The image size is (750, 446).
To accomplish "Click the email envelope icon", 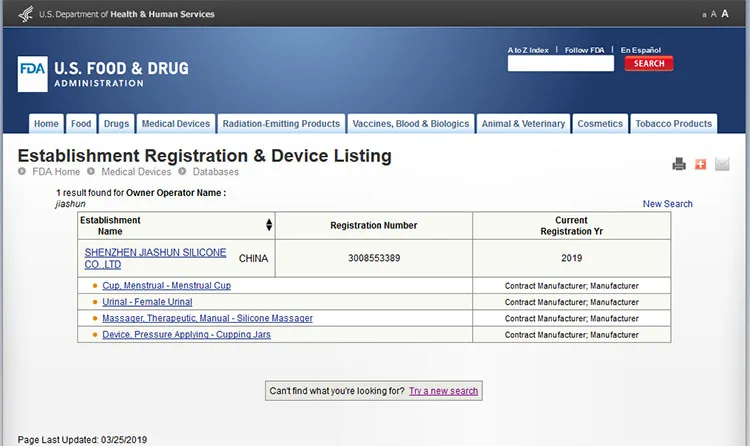I will [x=722, y=164].
